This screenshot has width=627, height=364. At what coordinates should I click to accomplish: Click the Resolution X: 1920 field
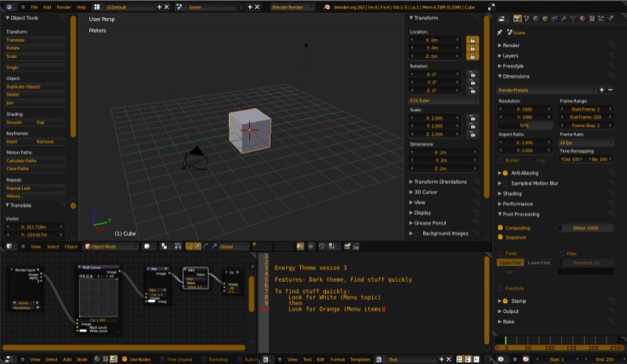(x=525, y=109)
